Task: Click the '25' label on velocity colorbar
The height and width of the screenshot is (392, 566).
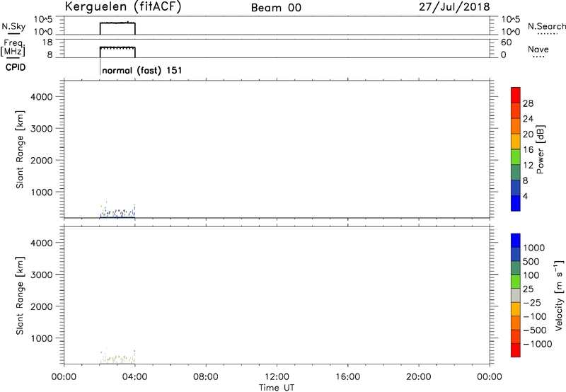Action: [528, 289]
